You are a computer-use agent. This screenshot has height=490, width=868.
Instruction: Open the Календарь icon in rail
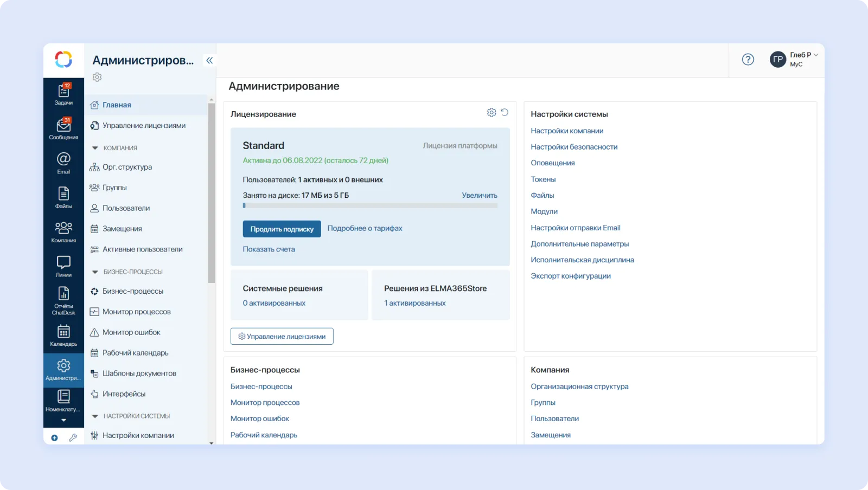pos(63,335)
